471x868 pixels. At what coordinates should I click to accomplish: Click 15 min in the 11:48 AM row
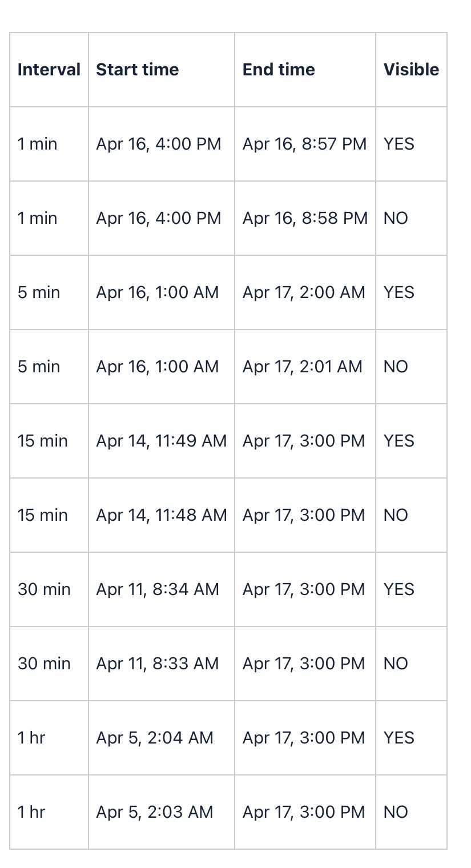[43, 515]
